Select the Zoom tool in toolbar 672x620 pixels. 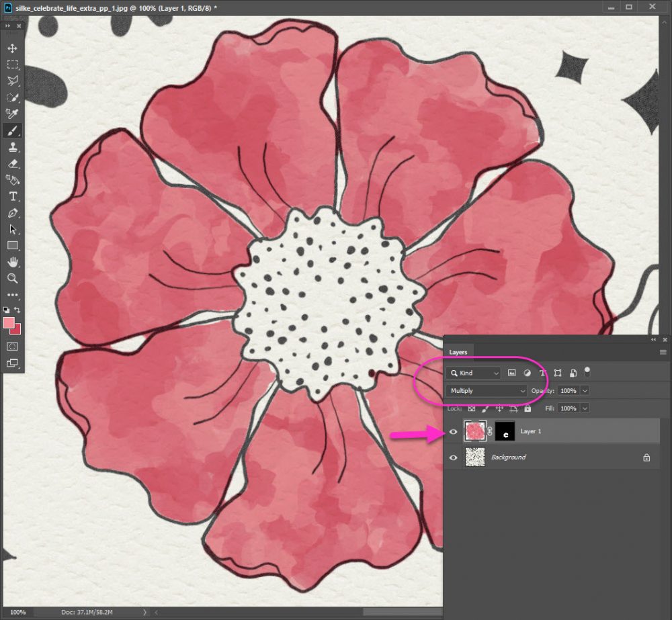click(13, 278)
